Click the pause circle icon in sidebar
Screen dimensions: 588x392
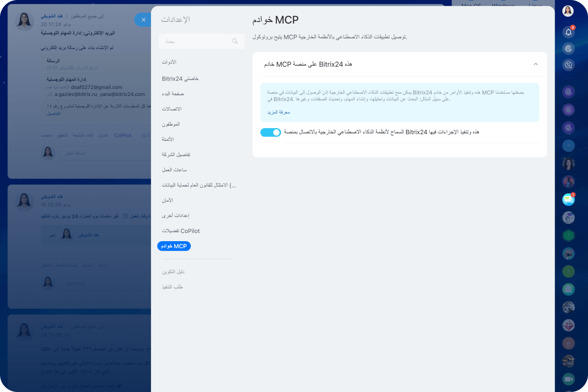pyautogui.click(x=568, y=146)
